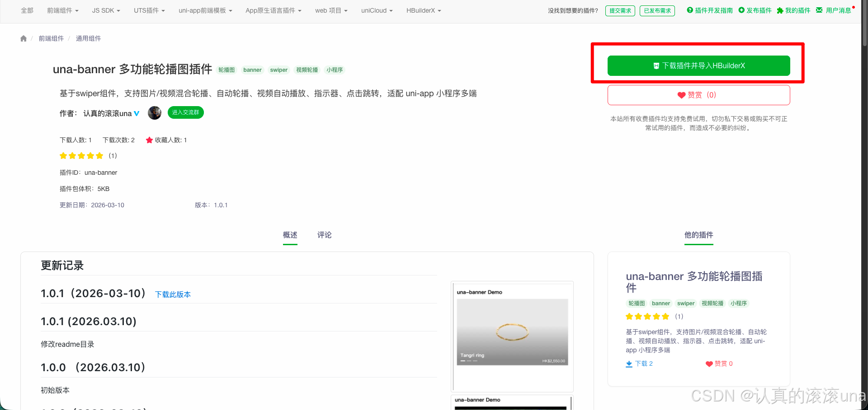Expand the JS SDK dropdown
Image resolution: width=868 pixels, height=410 pixels.
[106, 10]
